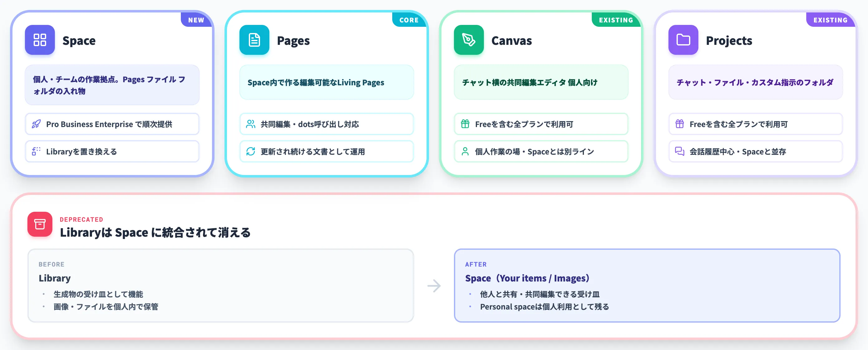
Task: Click the NEW badge on Space card
Action: pos(196,20)
